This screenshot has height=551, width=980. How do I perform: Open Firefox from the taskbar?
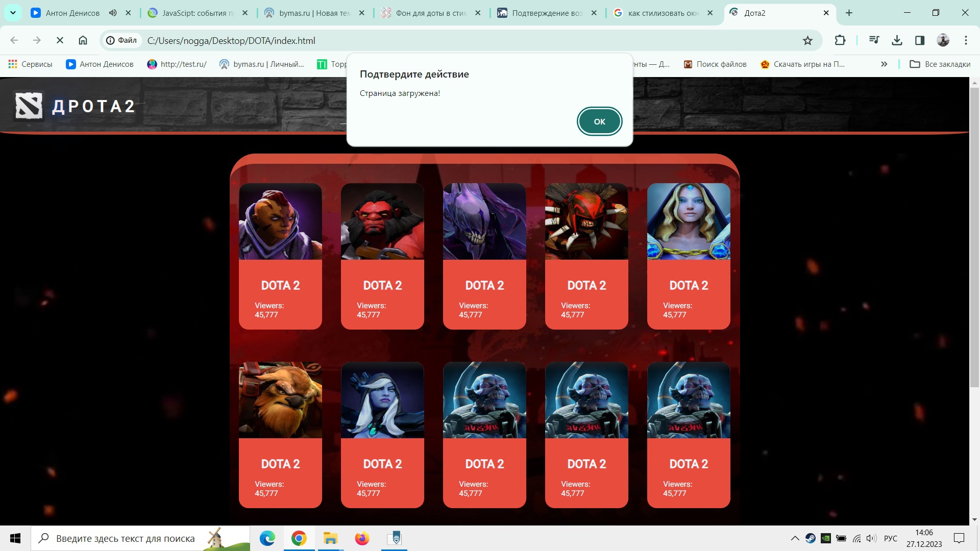[x=362, y=538]
